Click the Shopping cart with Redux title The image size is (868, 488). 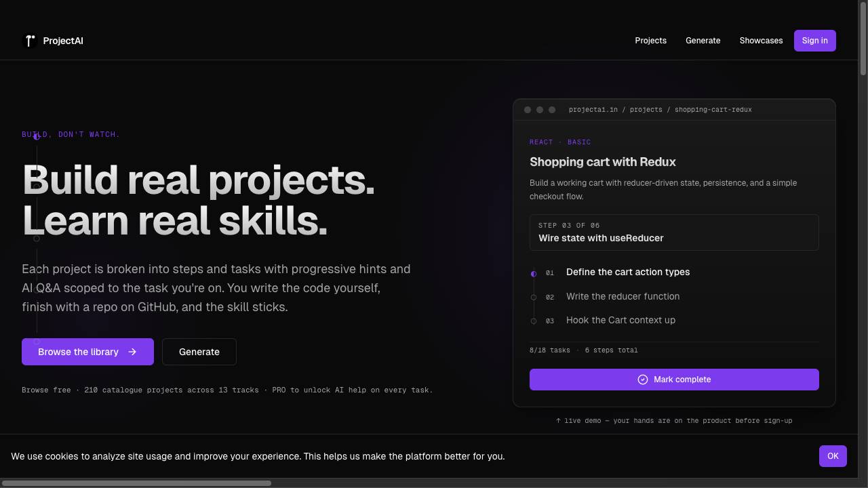602,162
